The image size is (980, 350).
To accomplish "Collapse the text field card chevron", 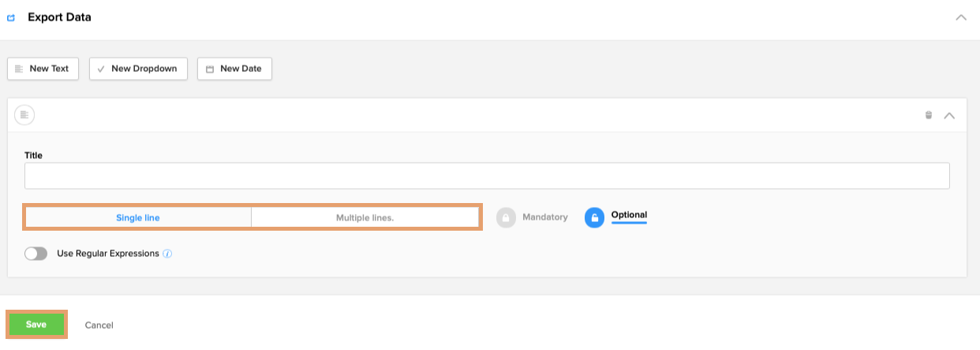I will pyautogui.click(x=949, y=115).
